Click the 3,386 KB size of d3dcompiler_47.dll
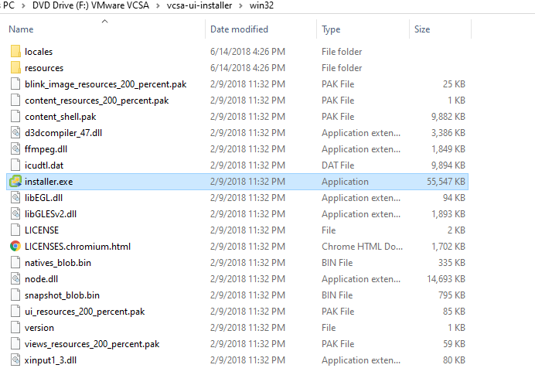 coord(448,133)
